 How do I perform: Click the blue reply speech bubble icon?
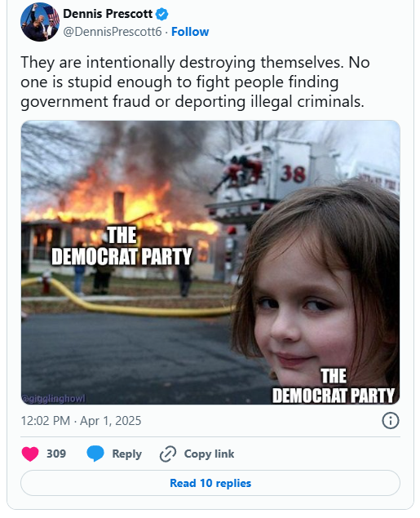pyautogui.click(x=95, y=454)
